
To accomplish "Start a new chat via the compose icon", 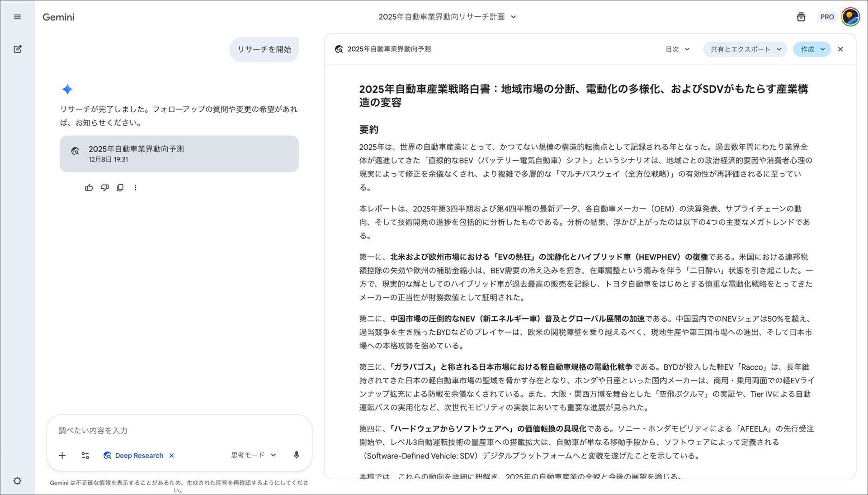I will 18,49.
